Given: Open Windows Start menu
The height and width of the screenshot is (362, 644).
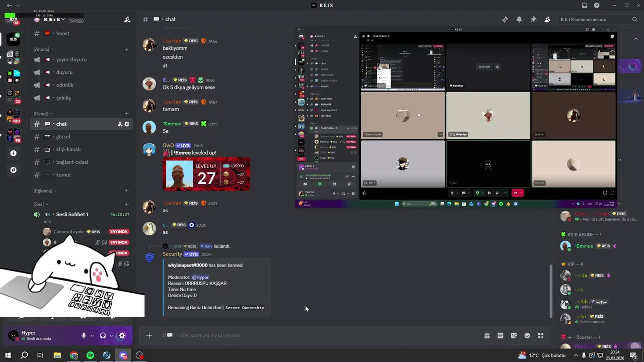Looking at the screenshot, I should 8,355.
